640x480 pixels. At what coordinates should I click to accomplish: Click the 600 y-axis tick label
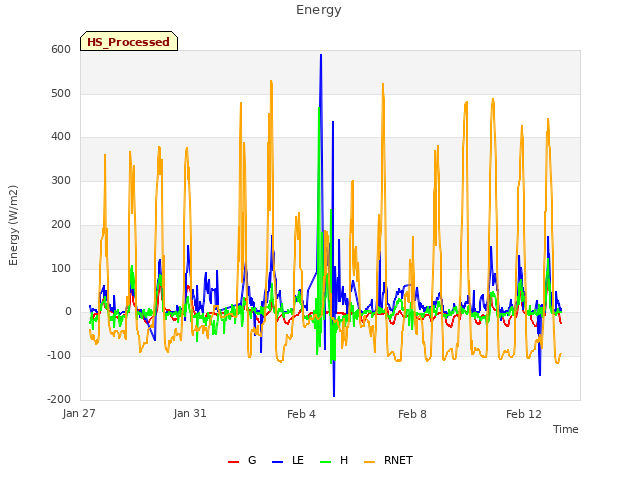click(x=61, y=49)
